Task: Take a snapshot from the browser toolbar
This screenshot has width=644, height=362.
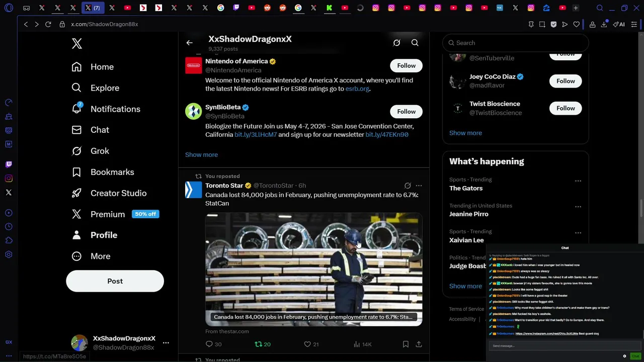Action: 542,24
